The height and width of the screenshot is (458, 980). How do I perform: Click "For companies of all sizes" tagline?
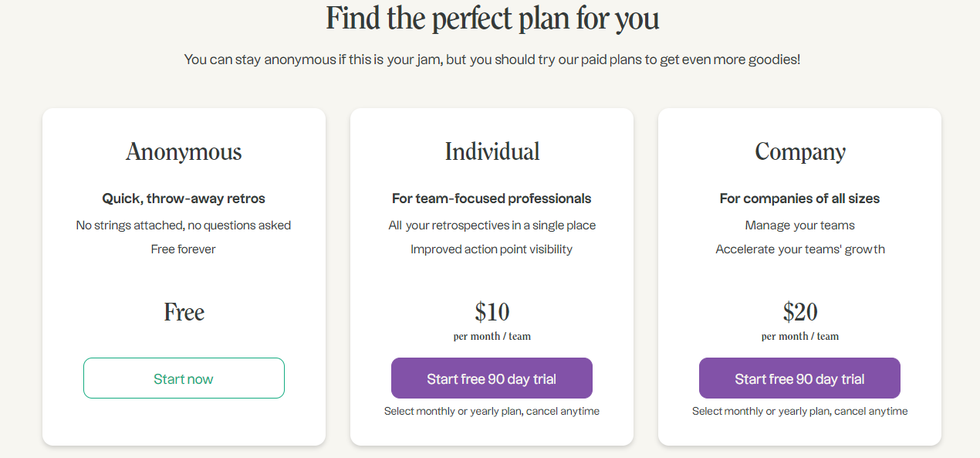point(799,198)
